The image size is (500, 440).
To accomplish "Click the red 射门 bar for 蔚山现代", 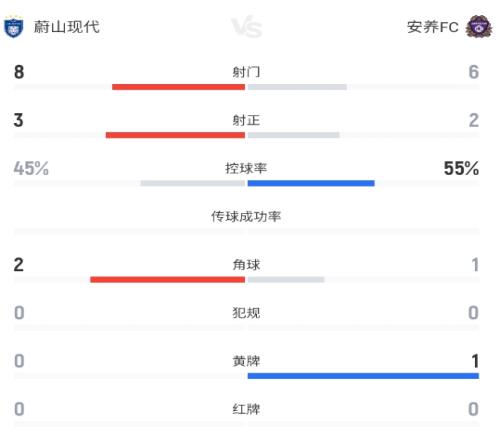I will click(178, 87).
